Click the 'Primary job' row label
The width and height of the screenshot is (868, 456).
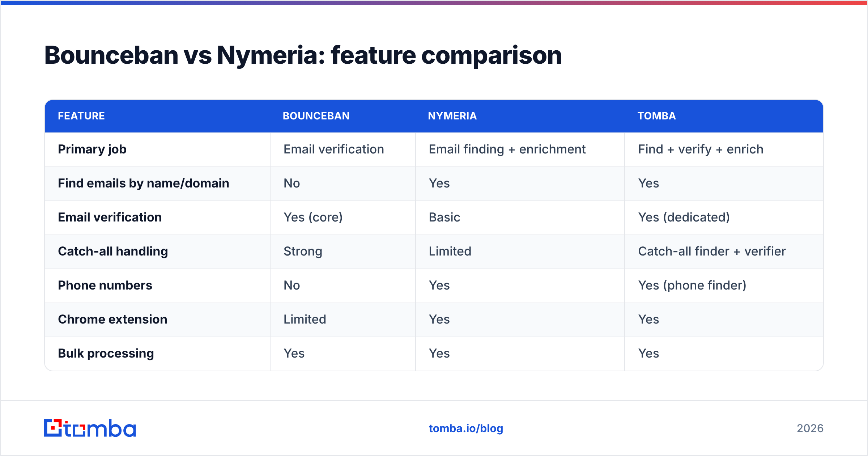click(x=92, y=149)
